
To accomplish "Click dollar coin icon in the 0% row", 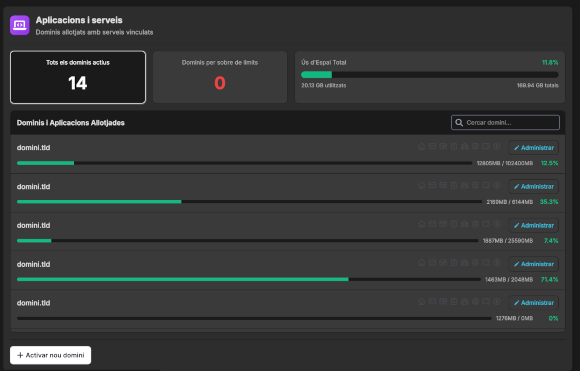I will coord(497,301).
